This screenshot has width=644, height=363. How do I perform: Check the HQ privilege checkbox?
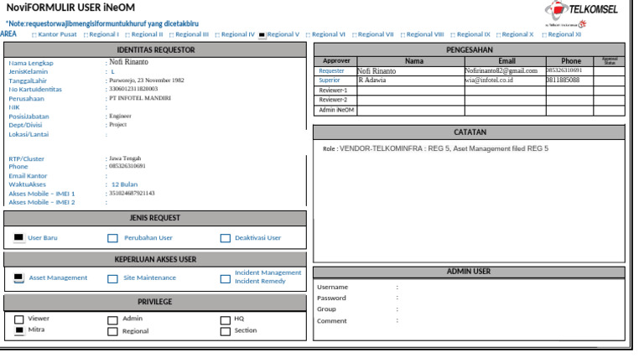(x=225, y=320)
